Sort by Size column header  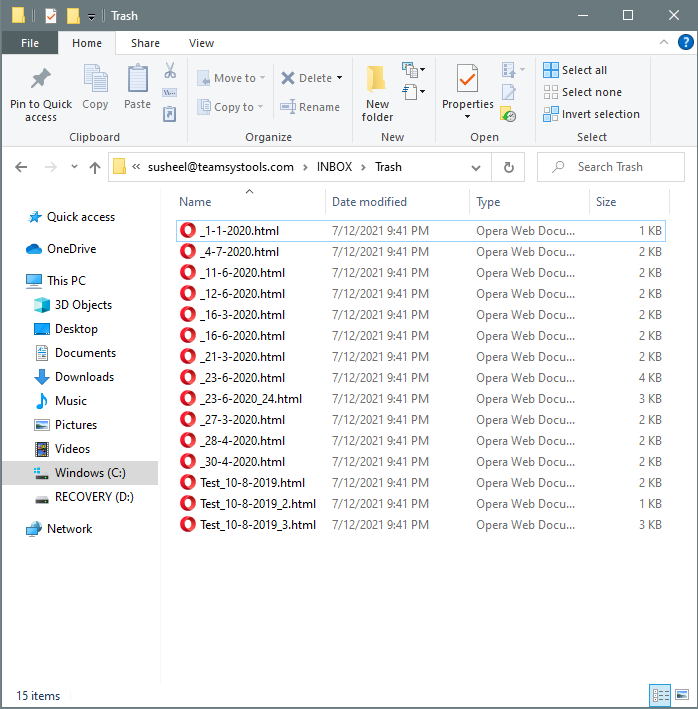click(x=606, y=202)
